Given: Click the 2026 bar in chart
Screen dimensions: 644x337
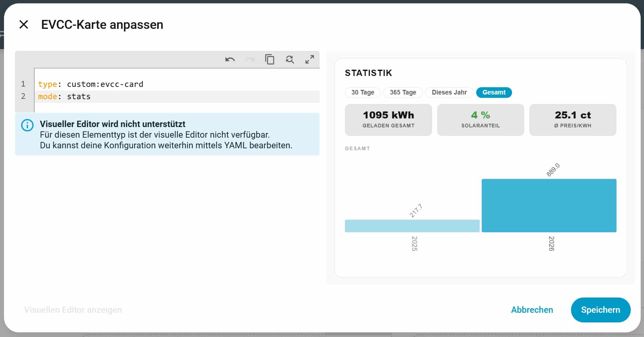Looking at the screenshot, I should pyautogui.click(x=549, y=205).
